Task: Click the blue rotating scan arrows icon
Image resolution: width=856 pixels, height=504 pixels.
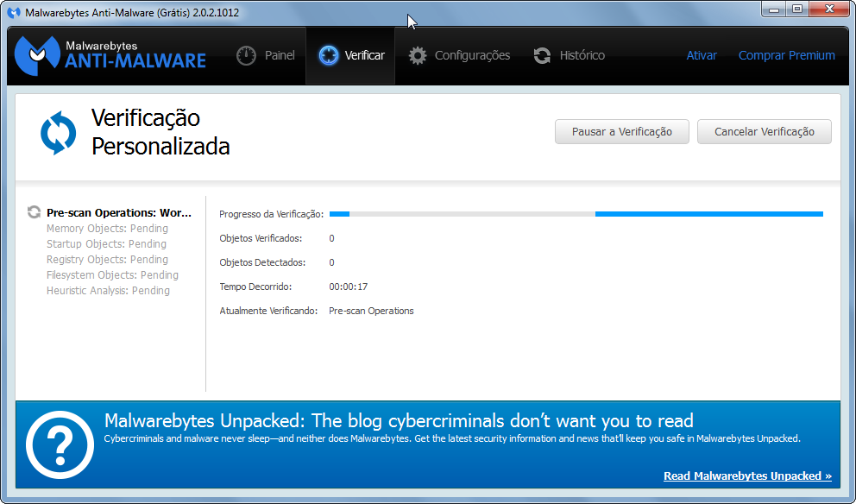Action: coord(58,133)
